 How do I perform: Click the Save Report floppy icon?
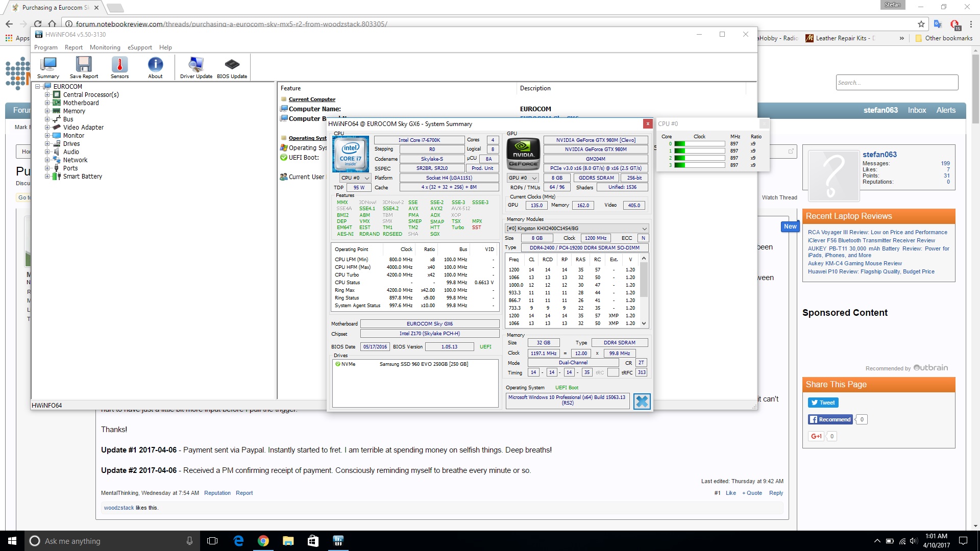[x=84, y=67]
